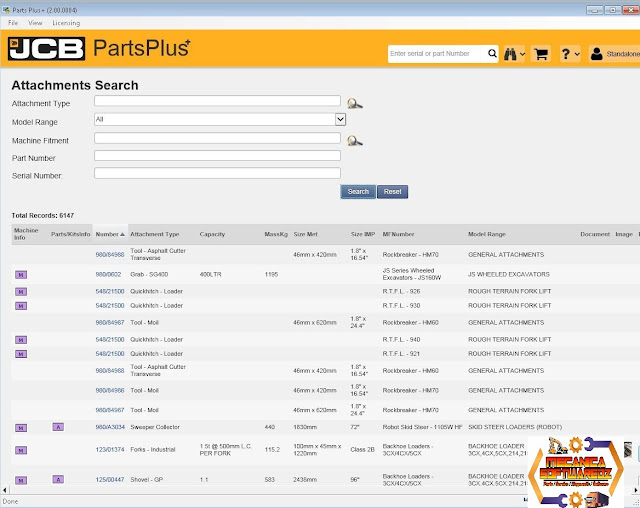Click 'JS WHEELED EXCAVATORS' model range cell

coord(509,274)
